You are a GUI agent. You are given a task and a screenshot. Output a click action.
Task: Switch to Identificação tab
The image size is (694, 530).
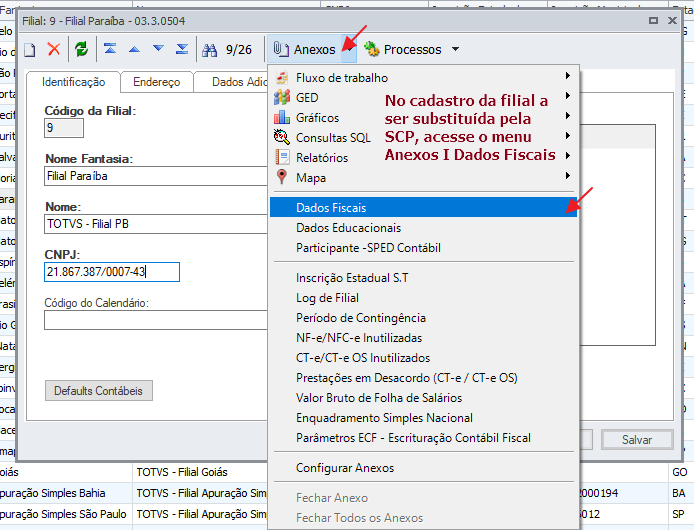73,82
